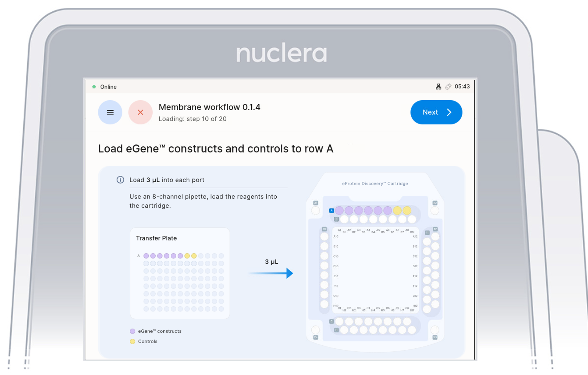Click the "eGene™ constructs" legend label

[160, 331]
